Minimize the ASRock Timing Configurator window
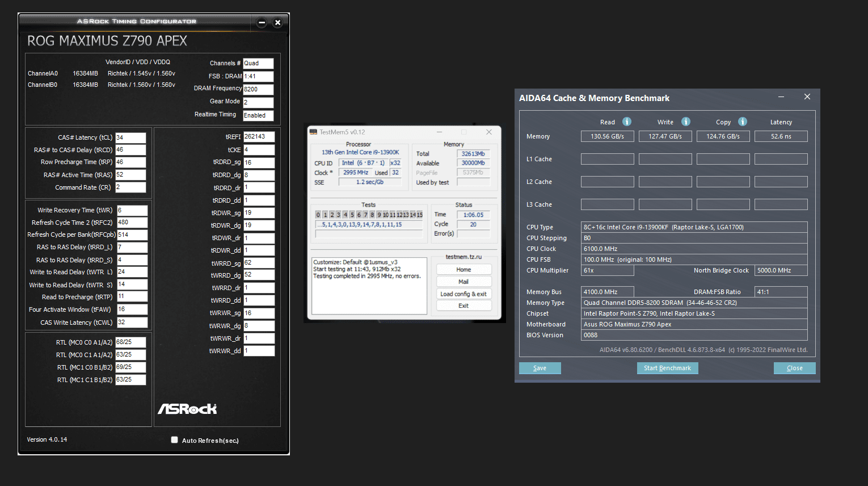This screenshot has width=868, height=486. click(x=262, y=23)
